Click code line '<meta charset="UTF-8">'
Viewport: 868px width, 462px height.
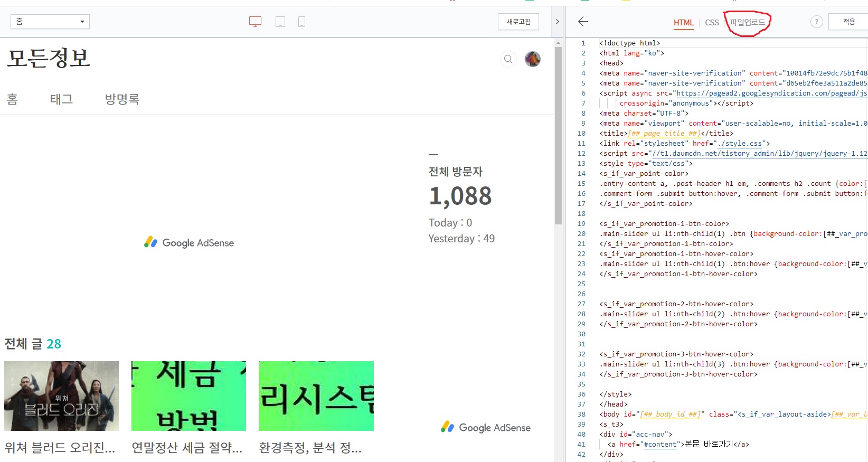click(x=644, y=114)
